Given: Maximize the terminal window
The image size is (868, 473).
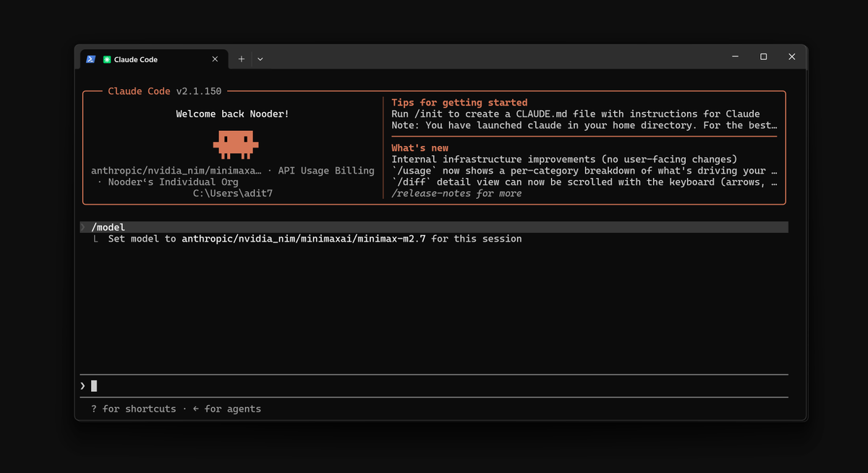Looking at the screenshot, I should (763, 56).
